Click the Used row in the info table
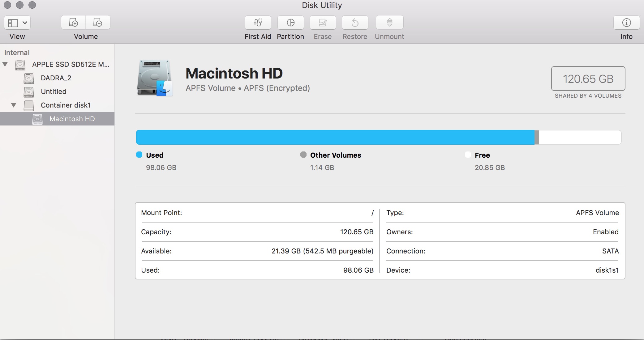The width and height of the screenshot is (644, 340). click(257, 270)
